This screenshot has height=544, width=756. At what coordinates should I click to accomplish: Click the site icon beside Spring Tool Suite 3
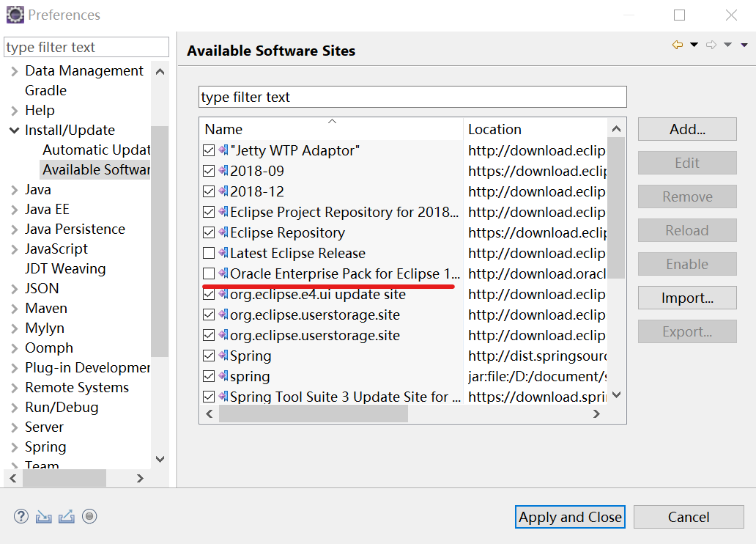click(223, 397)
